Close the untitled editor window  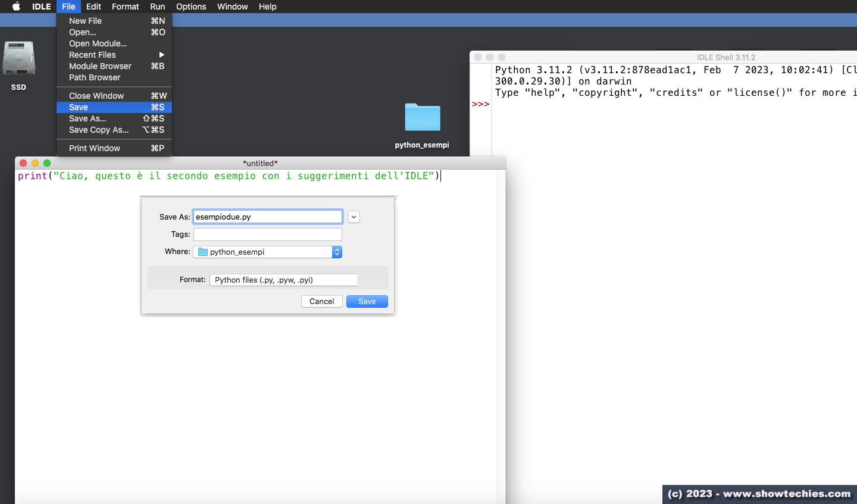23,163
